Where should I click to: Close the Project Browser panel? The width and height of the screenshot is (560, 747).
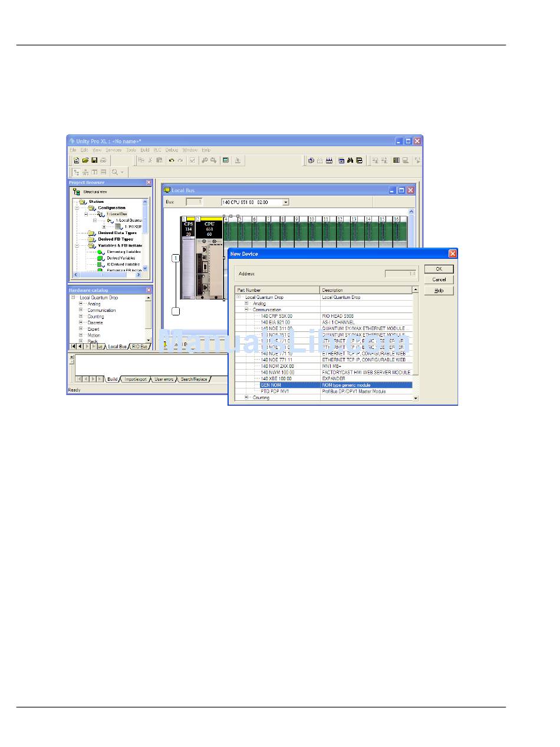coord(149,183)
